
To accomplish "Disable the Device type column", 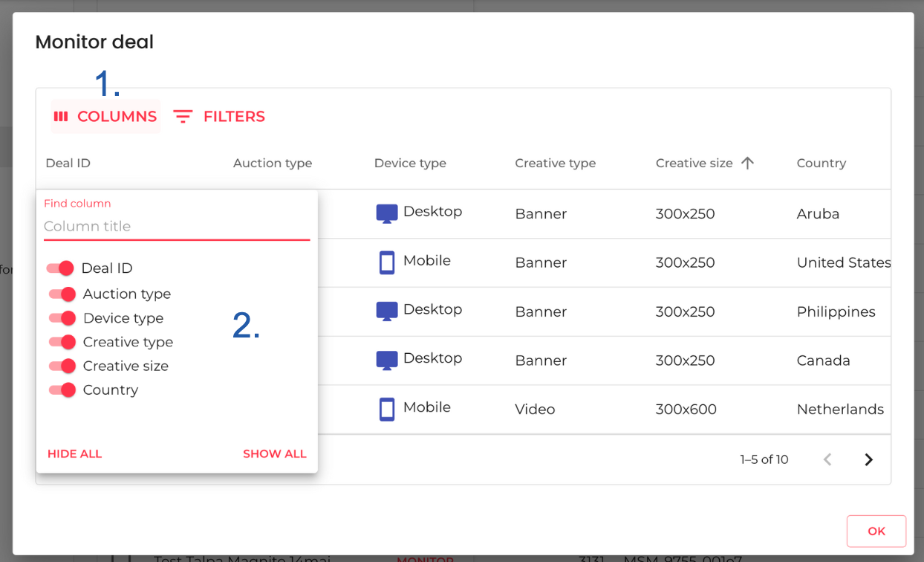I will (62, 318).
